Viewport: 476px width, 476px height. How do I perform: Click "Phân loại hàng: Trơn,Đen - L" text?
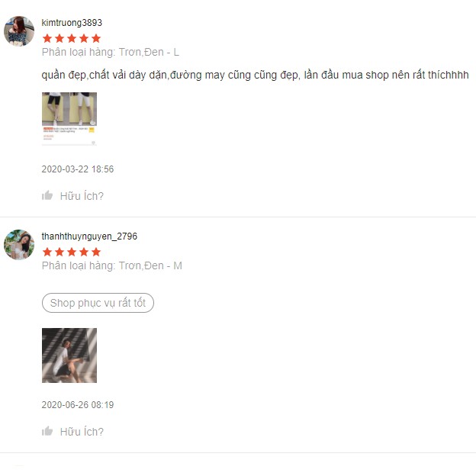point(111,52)
